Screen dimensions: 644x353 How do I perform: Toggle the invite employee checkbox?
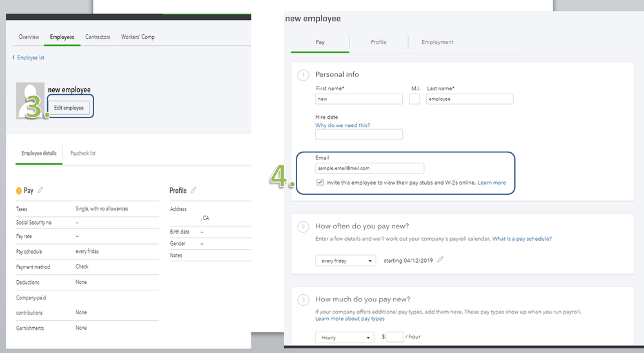pyautogui.click(x=320, y=183)
